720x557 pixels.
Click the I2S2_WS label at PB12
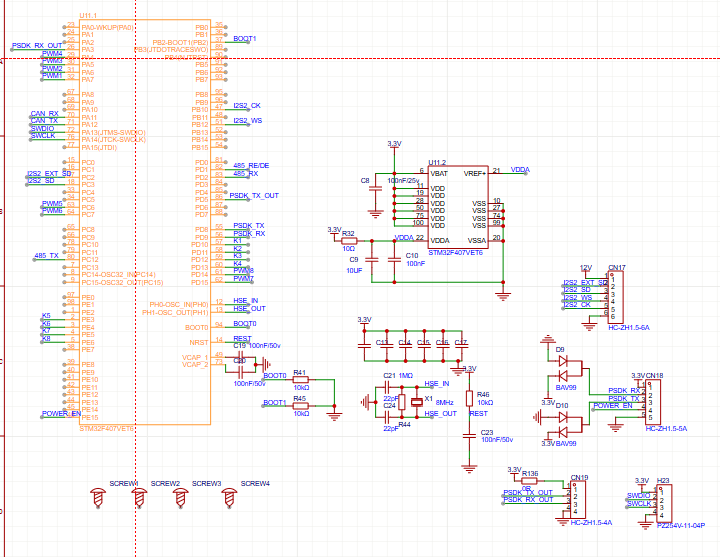(x=248, y=121)
